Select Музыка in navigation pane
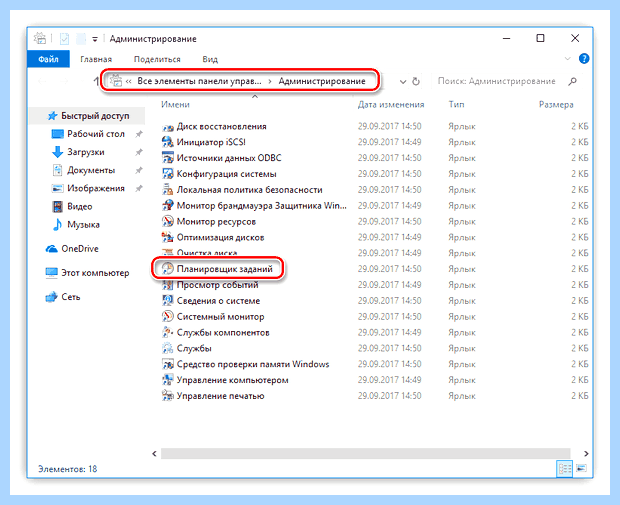 (83, 225)
